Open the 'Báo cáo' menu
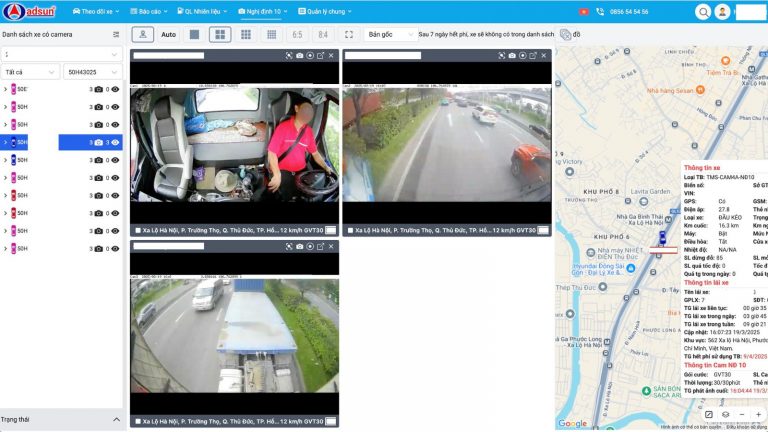The height and width of the screenshot is (432, 768). coord(151,12)
